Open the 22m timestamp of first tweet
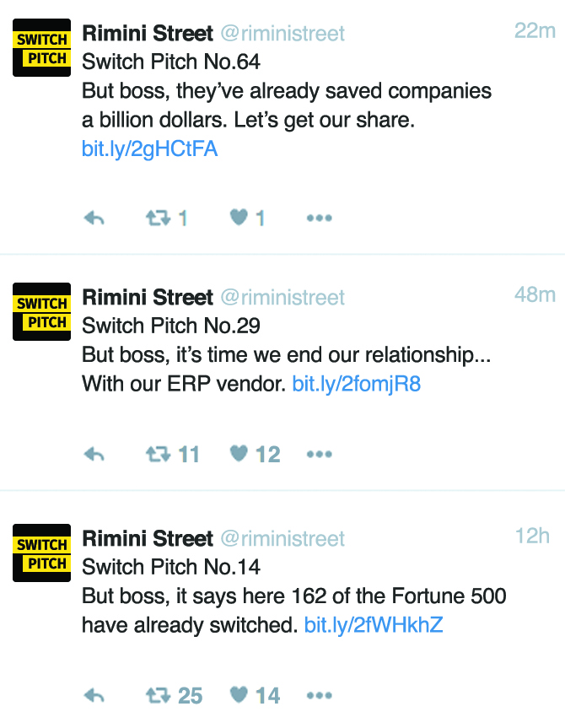This screenshot has width=565, height=728. pos(535,31)
